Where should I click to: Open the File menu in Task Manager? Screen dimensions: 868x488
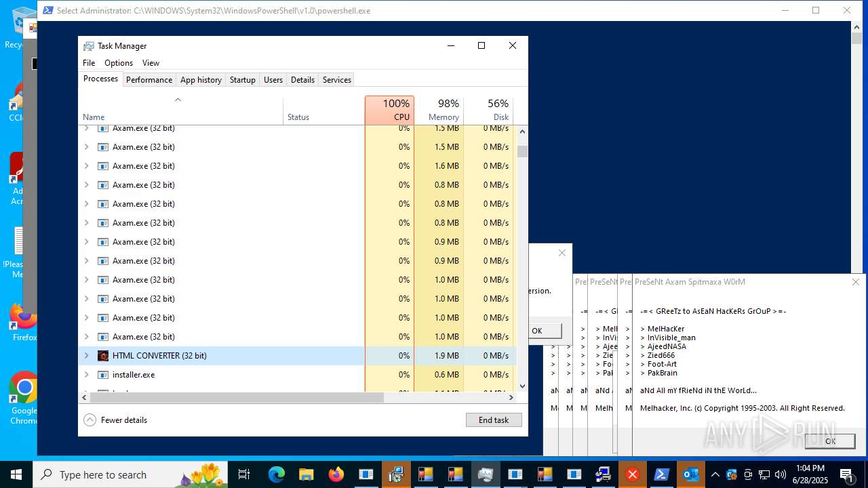pyautogui.click(x=89, y=63)
